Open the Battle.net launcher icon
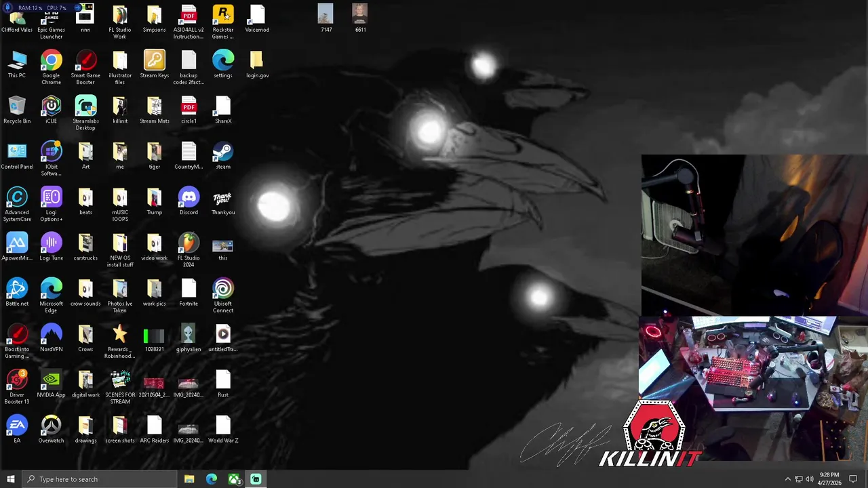The height and width of the screenshot is (488, 868). [x=17, y=292]
